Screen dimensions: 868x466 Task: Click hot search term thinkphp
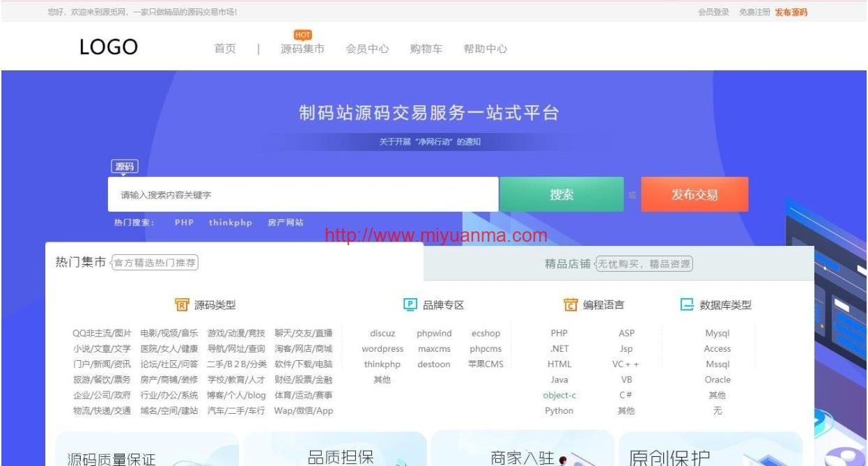click(230, 223)
